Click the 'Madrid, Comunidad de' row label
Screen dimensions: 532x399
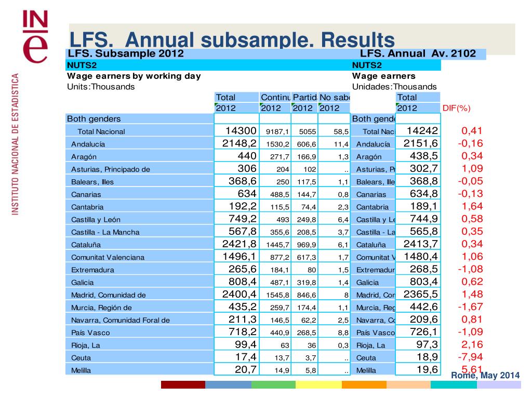(x=109, y=295)
